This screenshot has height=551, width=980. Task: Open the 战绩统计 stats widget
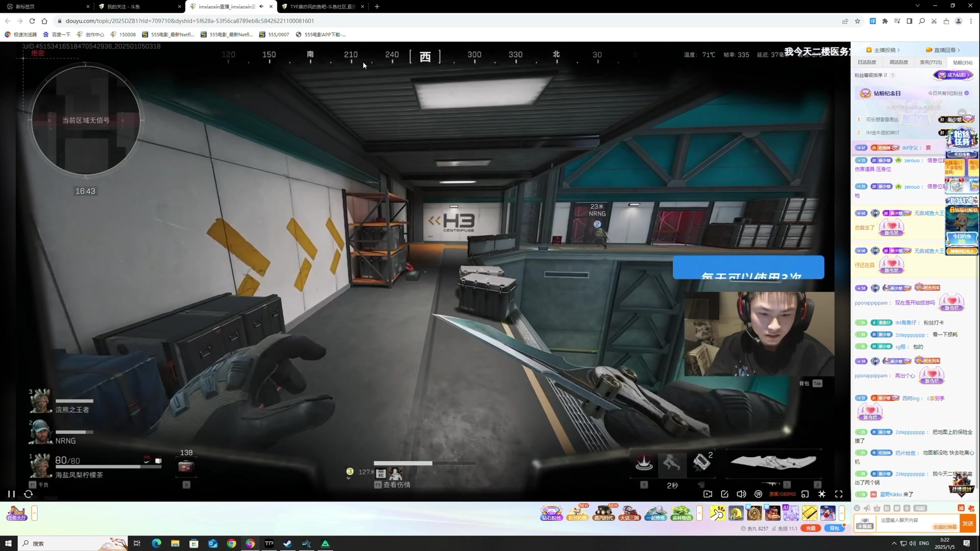962,484
